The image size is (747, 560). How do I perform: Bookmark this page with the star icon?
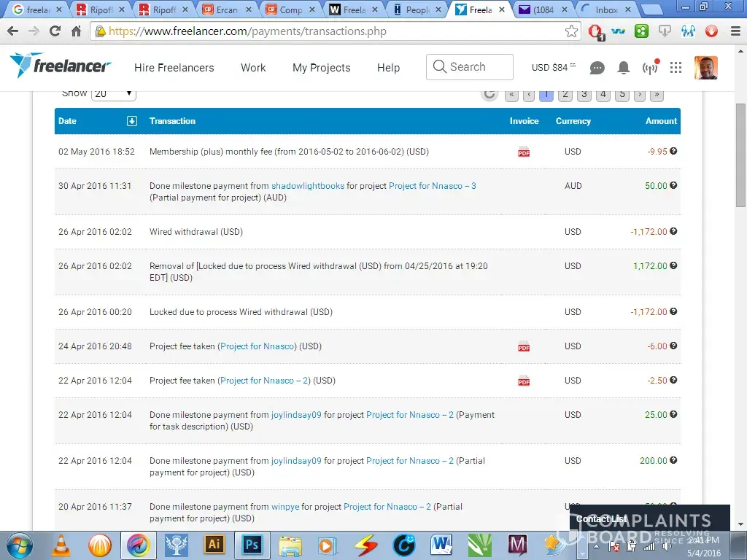[571, 31]
